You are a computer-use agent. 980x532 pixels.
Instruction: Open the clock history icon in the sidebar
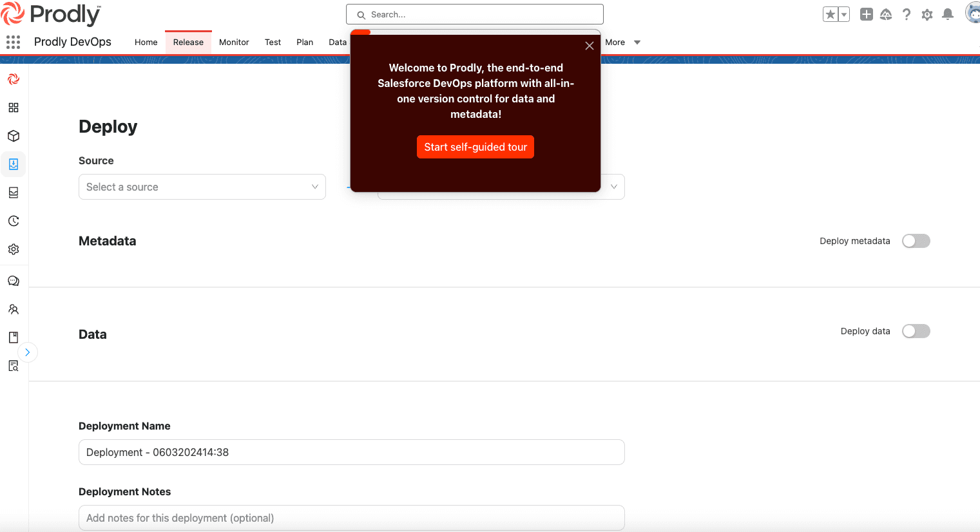tap(14, 221)
